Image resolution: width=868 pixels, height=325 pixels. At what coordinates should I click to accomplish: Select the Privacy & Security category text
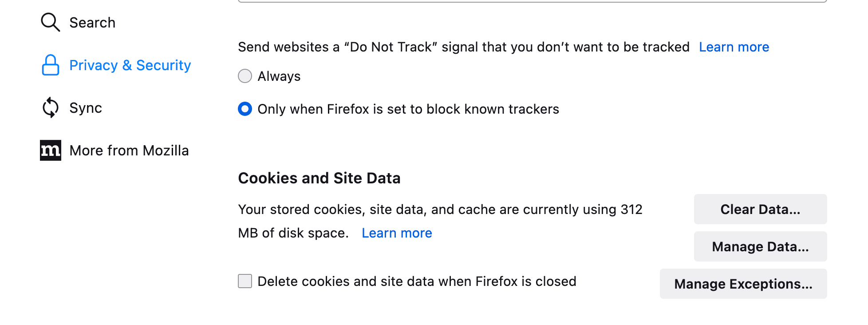(130, 65)
